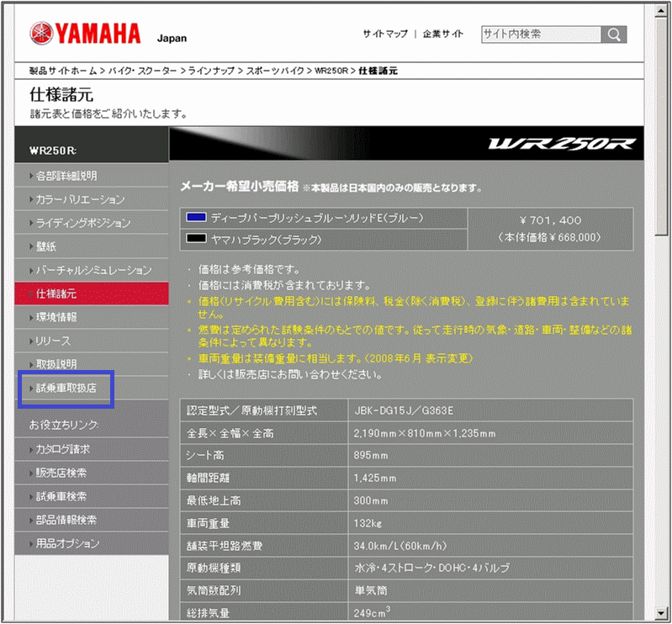Click the シート高 row label
The height and width of the screenshot is (624, 672).
click(x=205, y=455)
